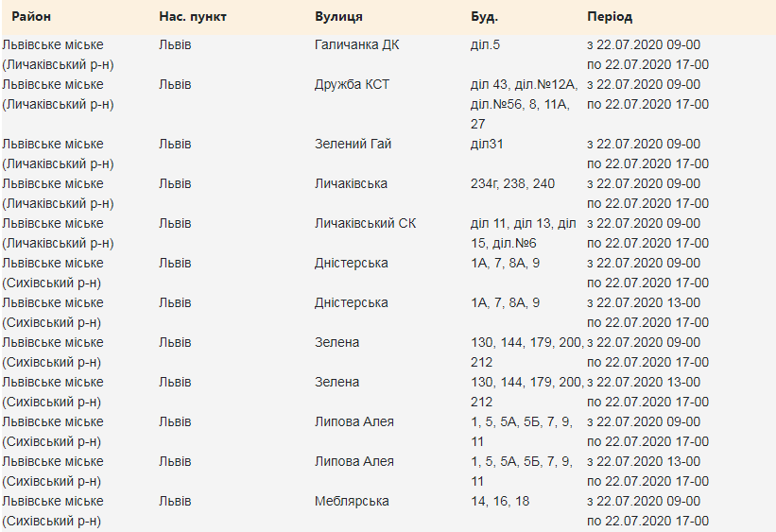Screen dimensions: 776x532
Task: Select the Дружба КСТ street cell
Action: coord(352,84)
